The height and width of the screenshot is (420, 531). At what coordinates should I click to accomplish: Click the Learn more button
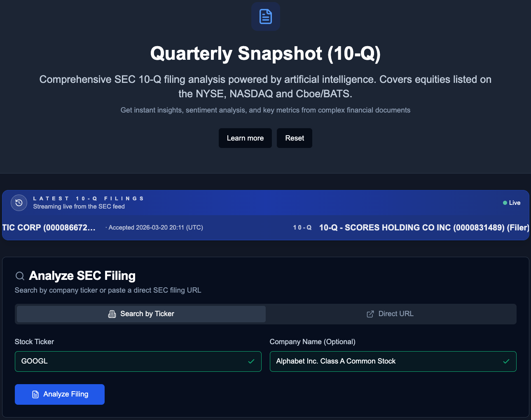(x=245, y=138)
